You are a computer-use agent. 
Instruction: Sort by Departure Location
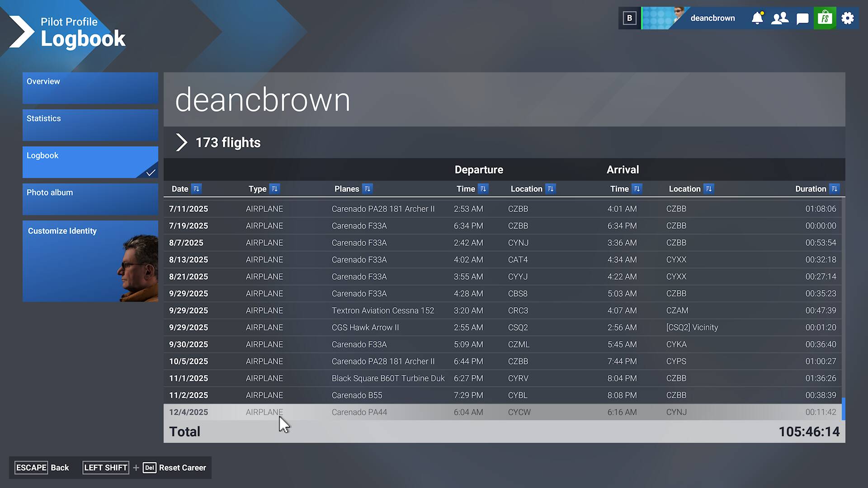pyautogui.click(x=550, y=189)
